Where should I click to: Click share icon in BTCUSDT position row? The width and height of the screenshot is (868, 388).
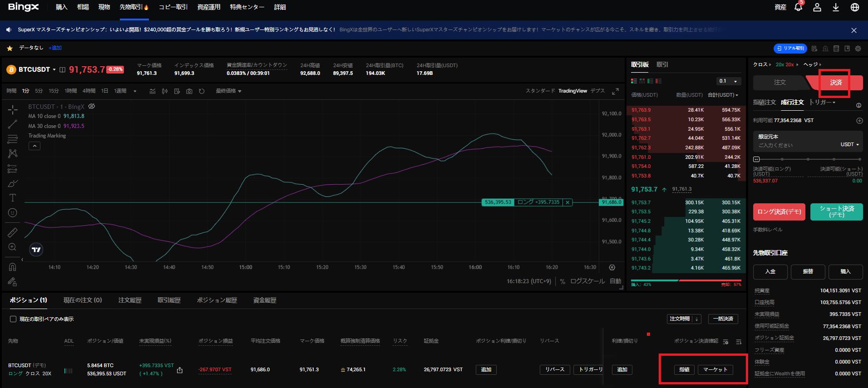(180, 370)
